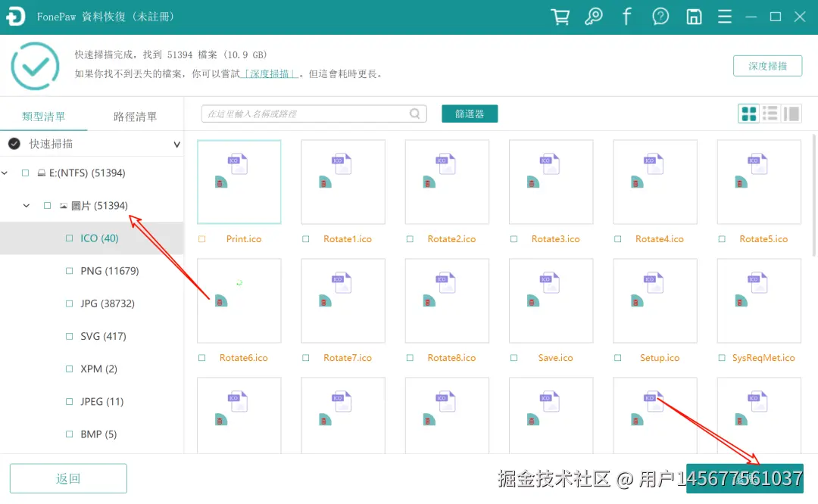The height and width of the screenshot is (504, 818).
Task: Click the 返回 button at bottom left
Action: 67,478
